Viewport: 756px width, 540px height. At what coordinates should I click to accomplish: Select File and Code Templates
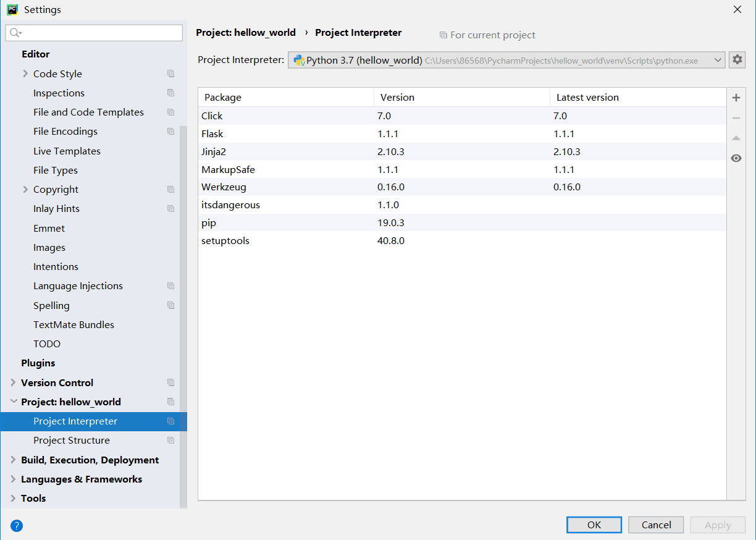point(88,112)
